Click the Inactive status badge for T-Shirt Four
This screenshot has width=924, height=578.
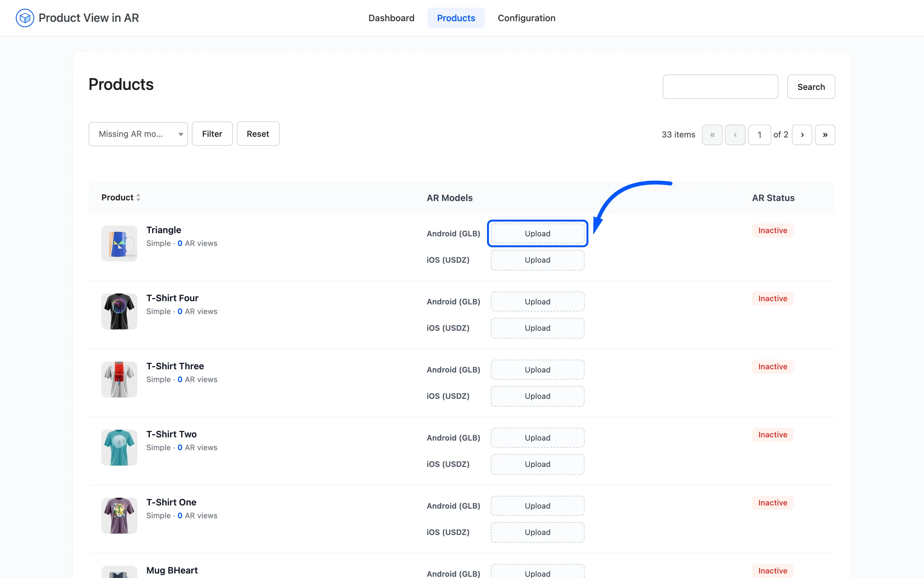[773, 298]
